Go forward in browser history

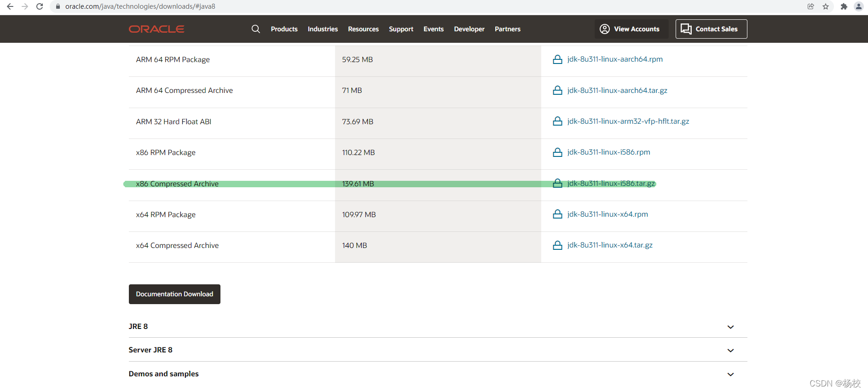click(25, 6)
